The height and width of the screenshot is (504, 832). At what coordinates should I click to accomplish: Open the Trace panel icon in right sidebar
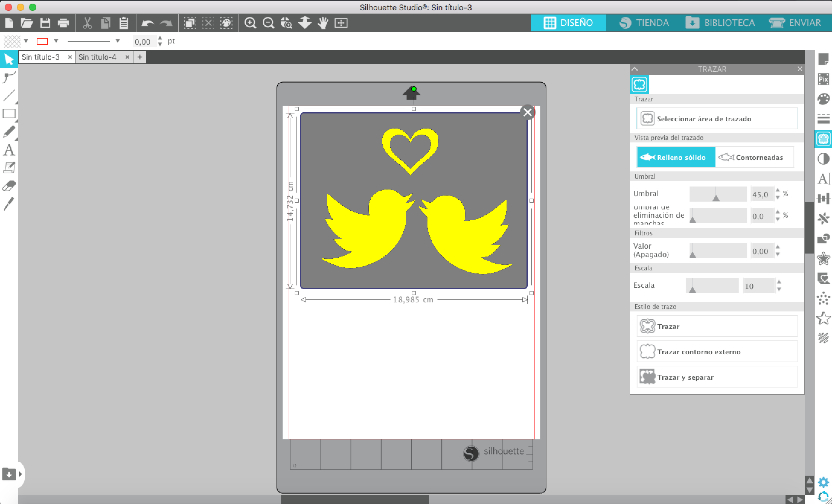[x=823, y=139]
